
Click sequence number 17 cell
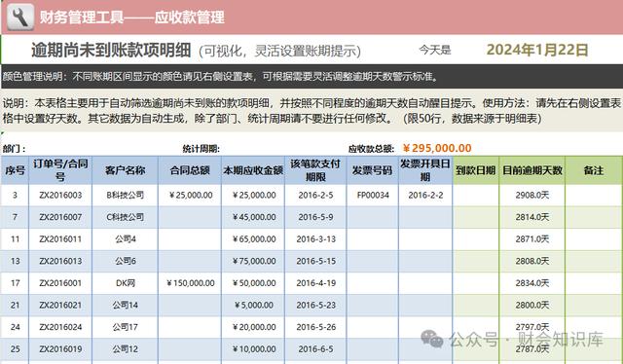coord(15,283)
